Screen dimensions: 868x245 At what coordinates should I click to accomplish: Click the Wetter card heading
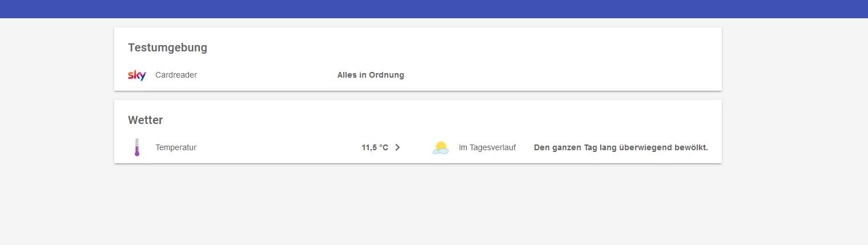coord(145,120)
